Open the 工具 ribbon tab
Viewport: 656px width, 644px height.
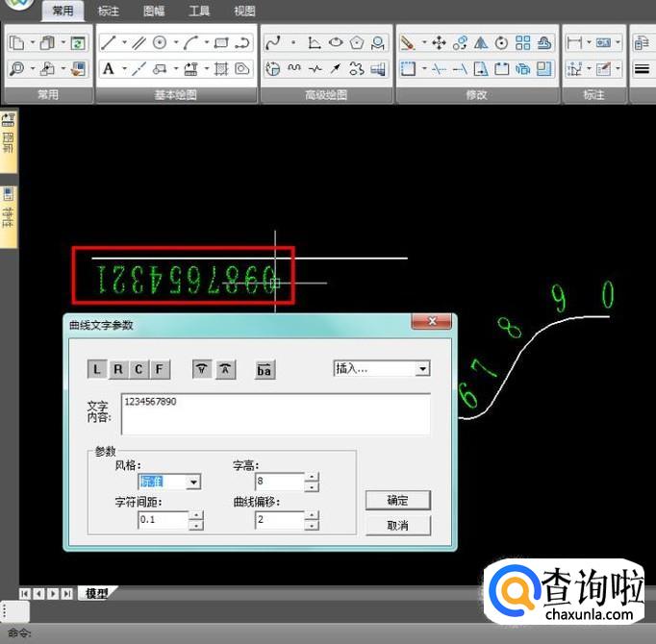[x=199, y=11]
